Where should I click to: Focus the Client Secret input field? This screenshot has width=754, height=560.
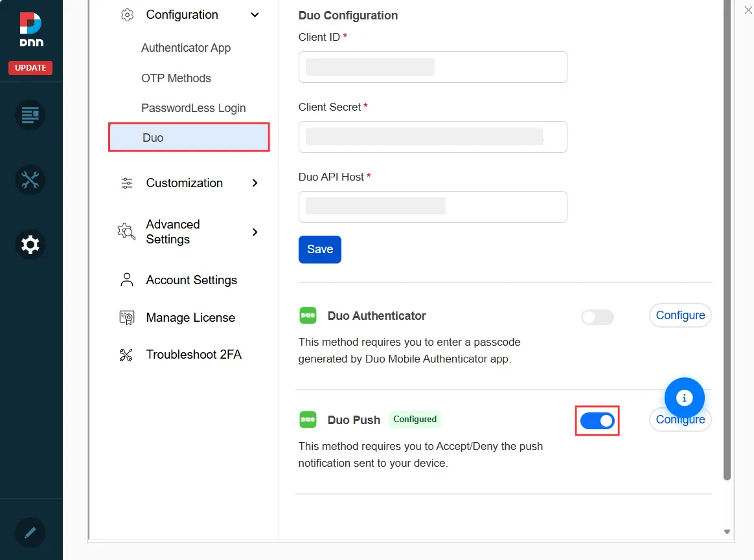pos(433,137)
